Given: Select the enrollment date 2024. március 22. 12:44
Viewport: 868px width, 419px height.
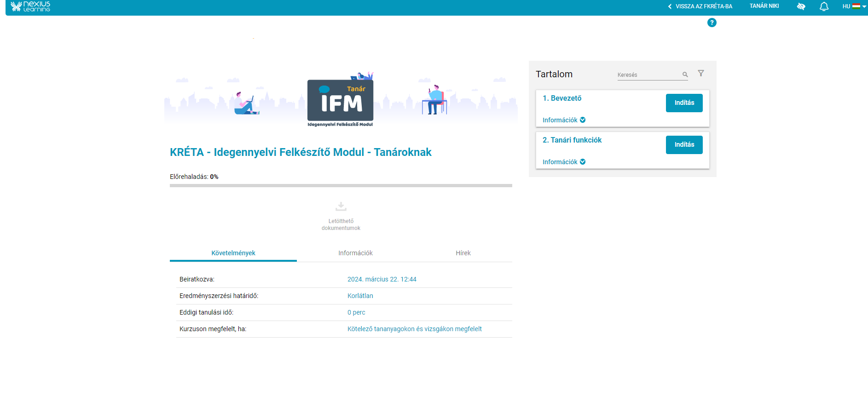Looking at the screenshot, I should coord(382,279).
